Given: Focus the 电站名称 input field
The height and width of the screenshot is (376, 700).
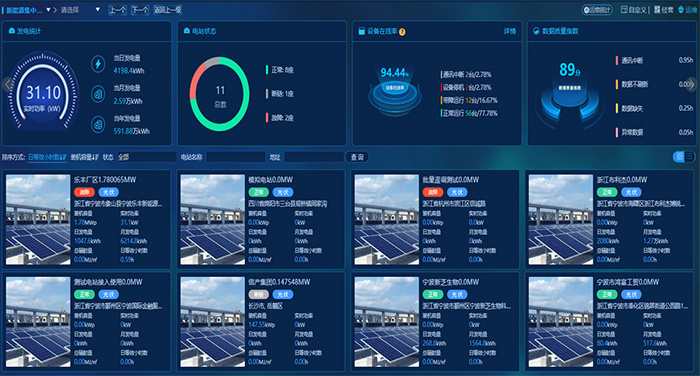Looking at the screenshot, I should tap(236, 157).
